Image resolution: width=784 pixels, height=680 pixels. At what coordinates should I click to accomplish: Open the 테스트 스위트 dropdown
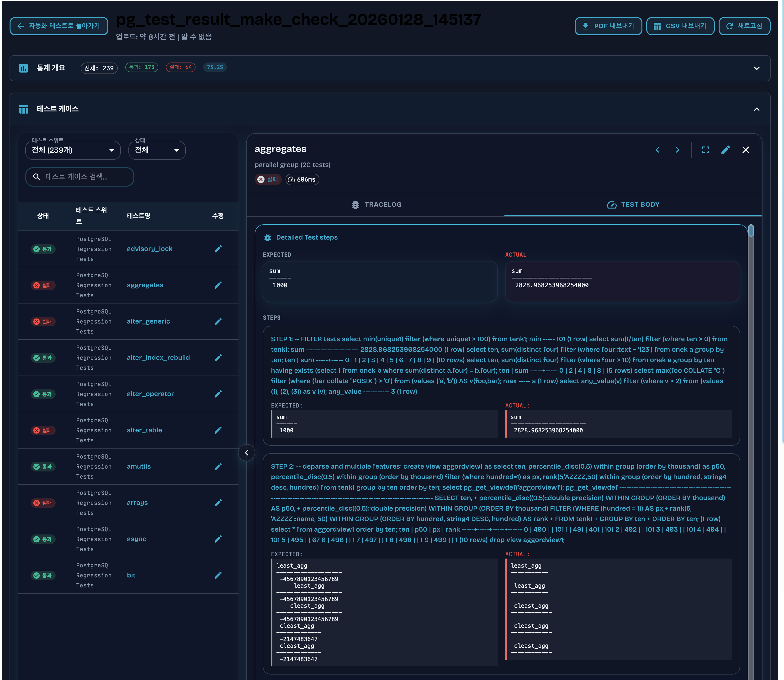click(x=73, y=150)
